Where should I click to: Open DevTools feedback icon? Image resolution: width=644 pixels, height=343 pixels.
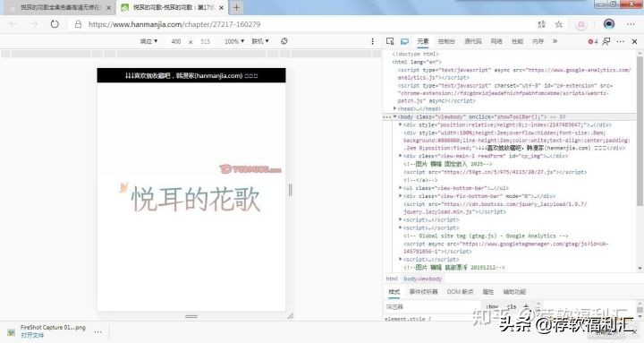pos(606,41)
